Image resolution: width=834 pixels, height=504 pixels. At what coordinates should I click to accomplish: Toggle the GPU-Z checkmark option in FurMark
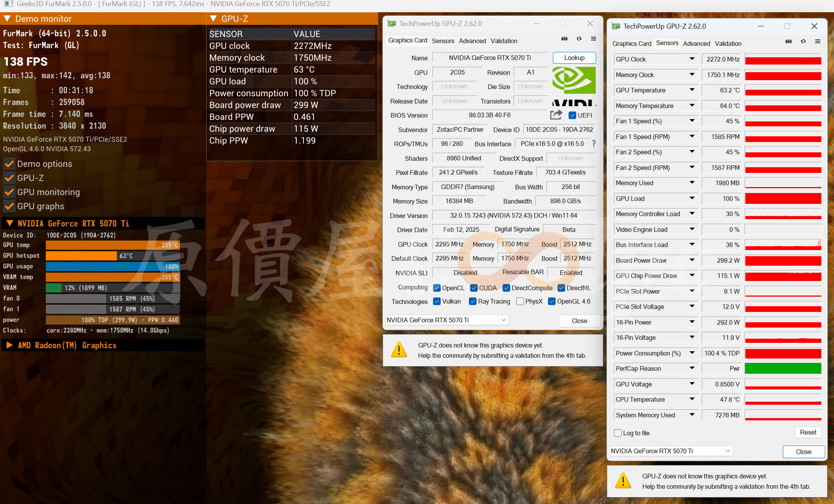pyautogui.click(x=10, y=178)
